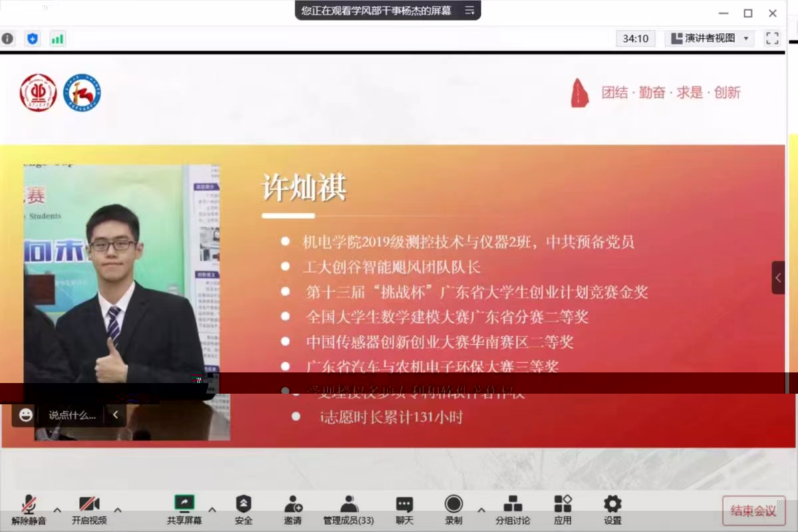798x532 pixels.
Task: Open the 邀请 invite icon
Action: click(x=293, y=510)
